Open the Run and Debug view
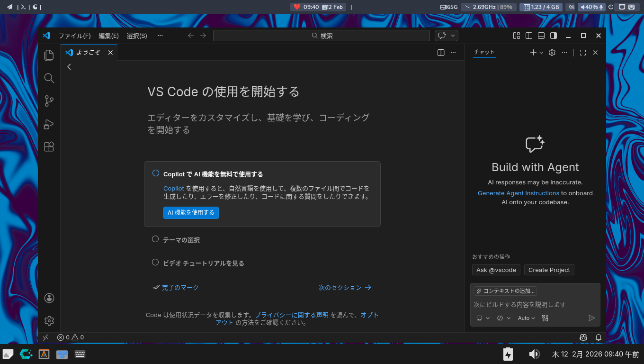This screenshot has width=644, height=364. pyautogui.click(x=49, y=124)
